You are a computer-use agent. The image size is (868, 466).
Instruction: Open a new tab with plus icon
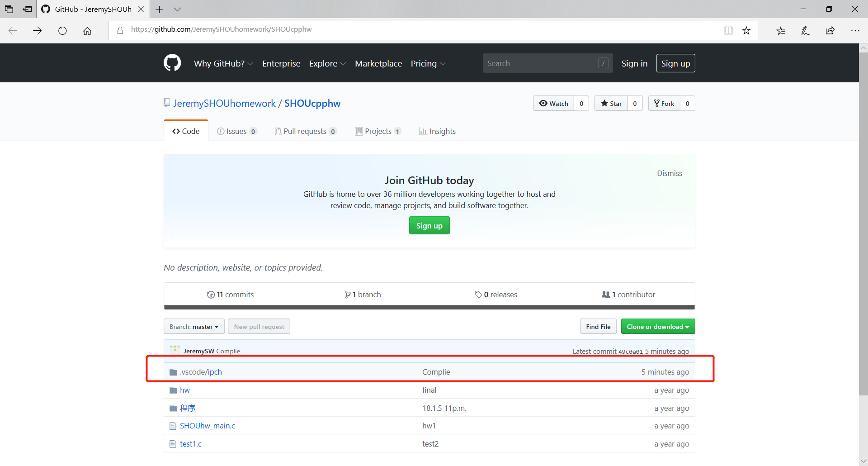(159, 9)
